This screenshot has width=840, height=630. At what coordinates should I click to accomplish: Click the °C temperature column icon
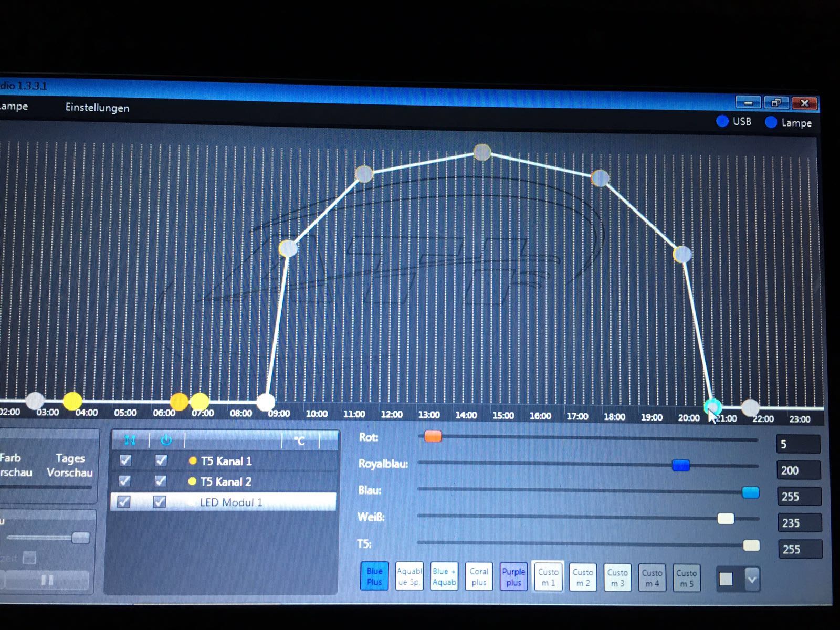pyautogui.click(x=299, y=441)
